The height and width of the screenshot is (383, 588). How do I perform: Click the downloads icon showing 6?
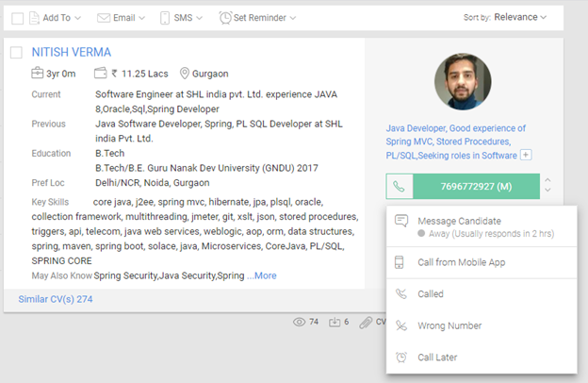335,322
